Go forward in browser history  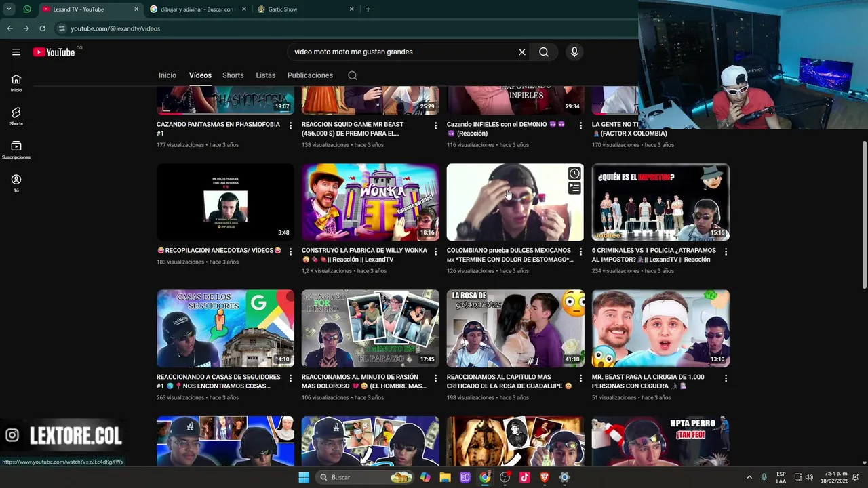tap(26, 28)
